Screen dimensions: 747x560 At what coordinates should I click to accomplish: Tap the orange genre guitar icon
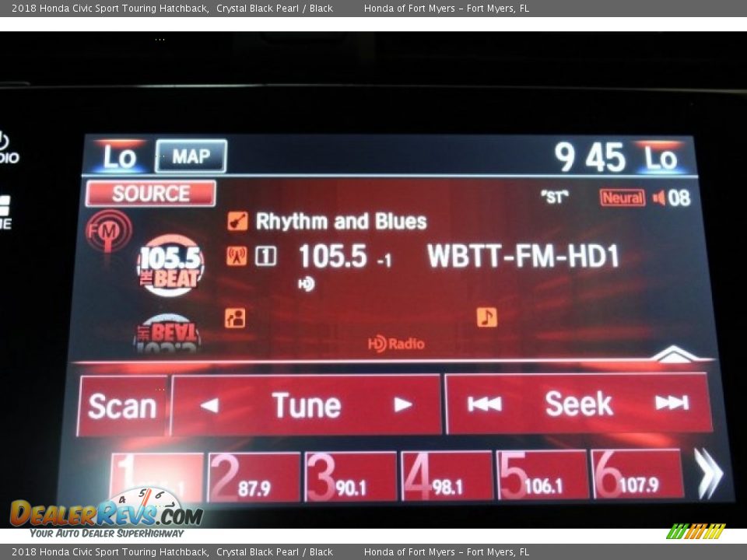[x=237, y=222]
